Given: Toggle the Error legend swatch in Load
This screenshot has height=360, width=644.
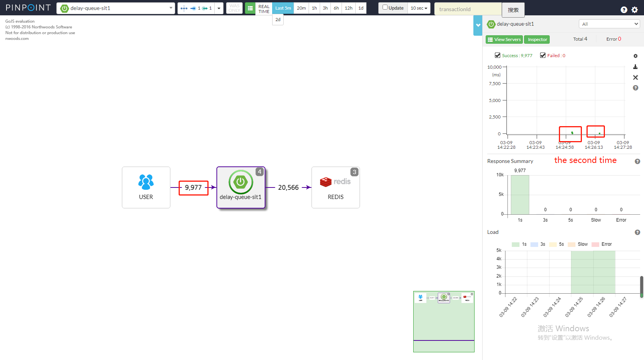Looking at the screenshot, I should (x=595, y=244).
